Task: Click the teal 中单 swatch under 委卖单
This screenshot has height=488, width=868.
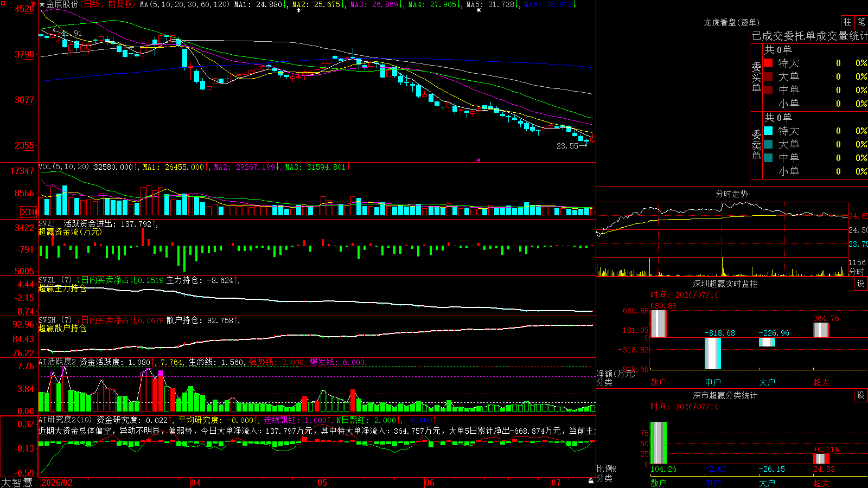Action: click(x=768, y=158)
